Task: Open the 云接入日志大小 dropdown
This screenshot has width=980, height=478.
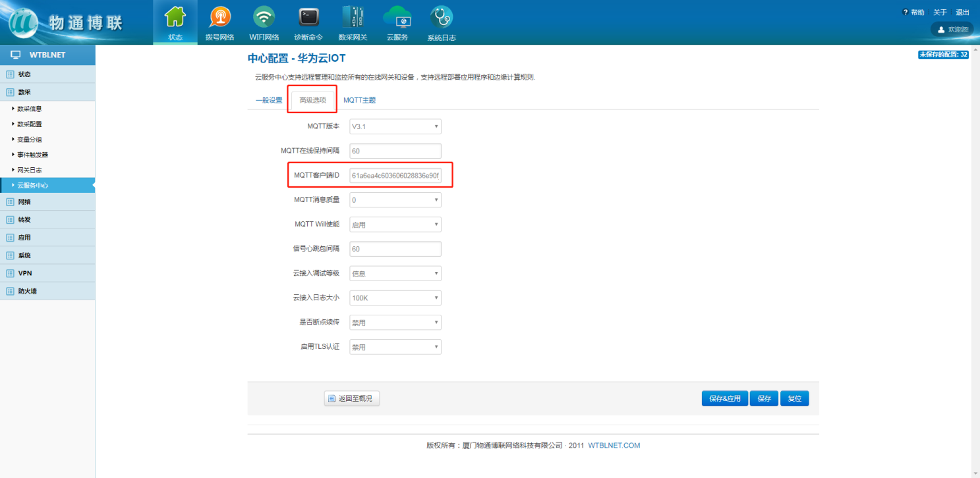Action: (395, 298)
